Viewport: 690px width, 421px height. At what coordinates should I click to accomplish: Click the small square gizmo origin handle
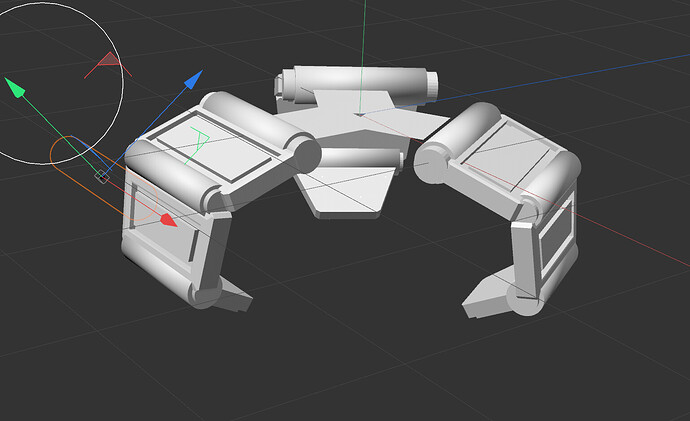coord(102,177)
